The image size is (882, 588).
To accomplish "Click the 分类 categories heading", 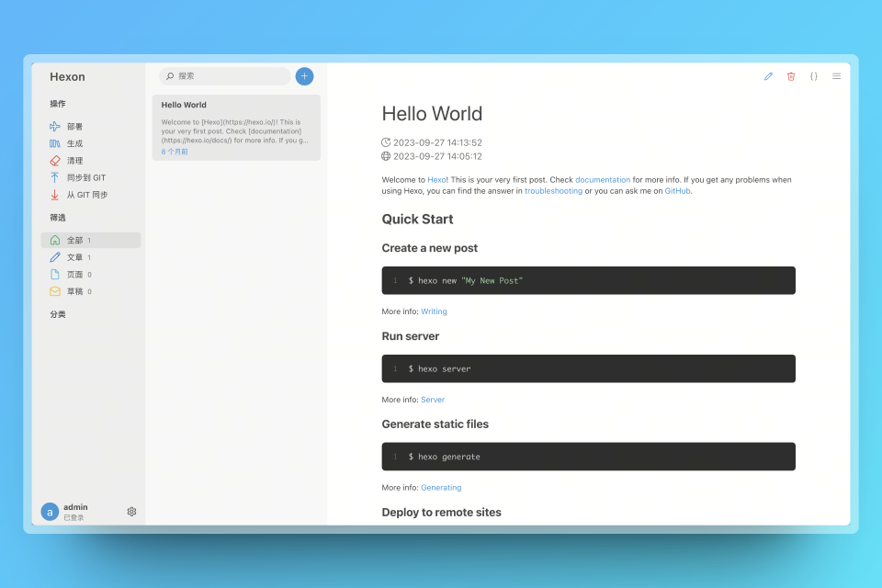I will tap(57, 314).
